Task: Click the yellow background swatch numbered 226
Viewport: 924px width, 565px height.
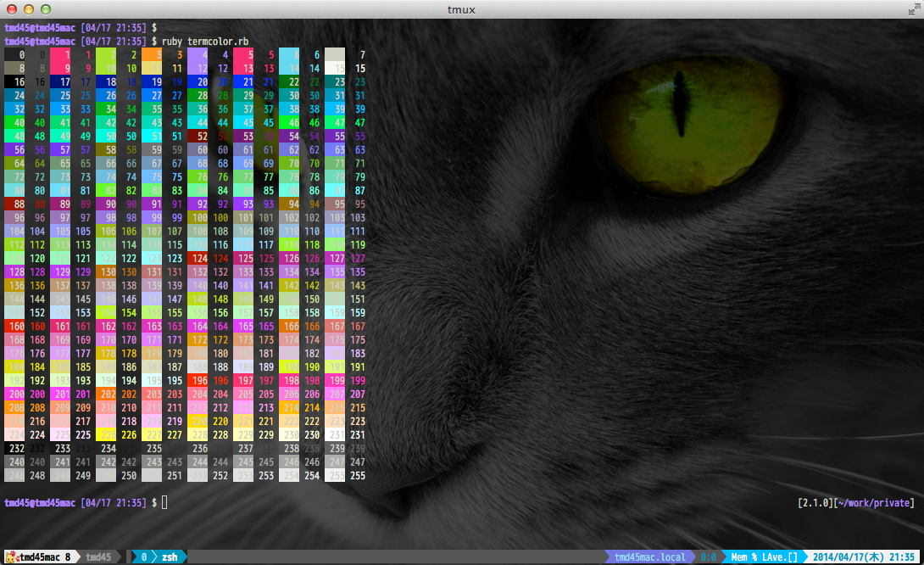Action: click(x=105, y=434)
